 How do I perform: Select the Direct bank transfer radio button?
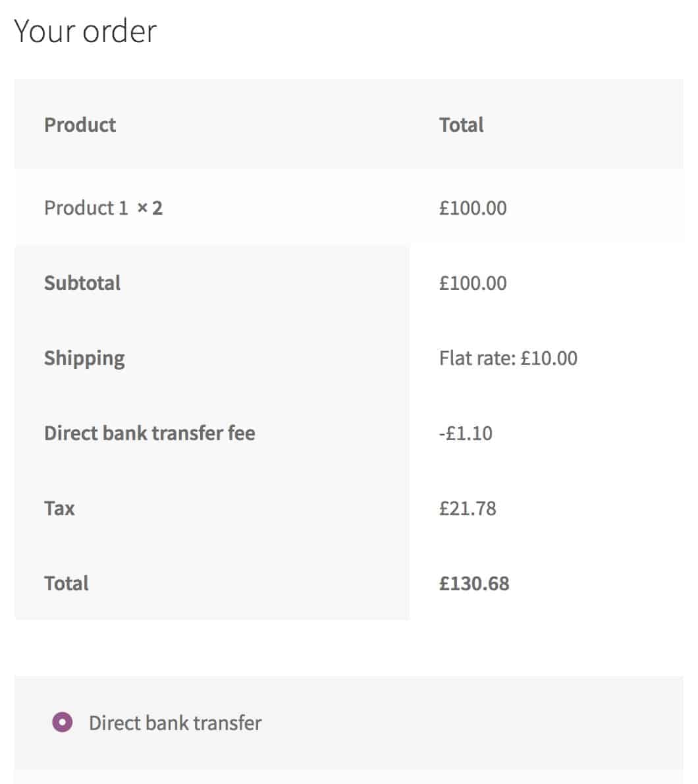click(63, 722)
